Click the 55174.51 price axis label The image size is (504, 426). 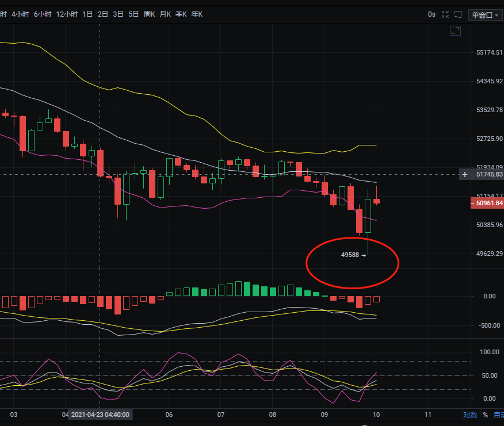click(x=489, y=52)
